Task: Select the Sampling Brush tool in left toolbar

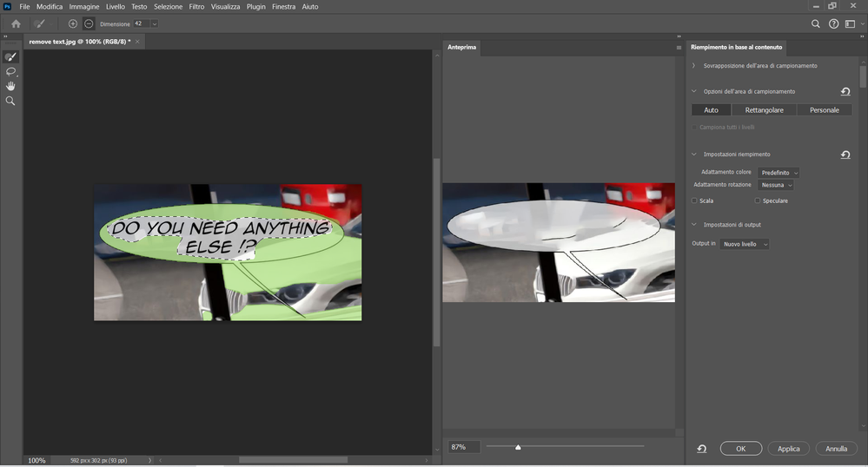Action: pyautogui.click(x=10, y=57)
